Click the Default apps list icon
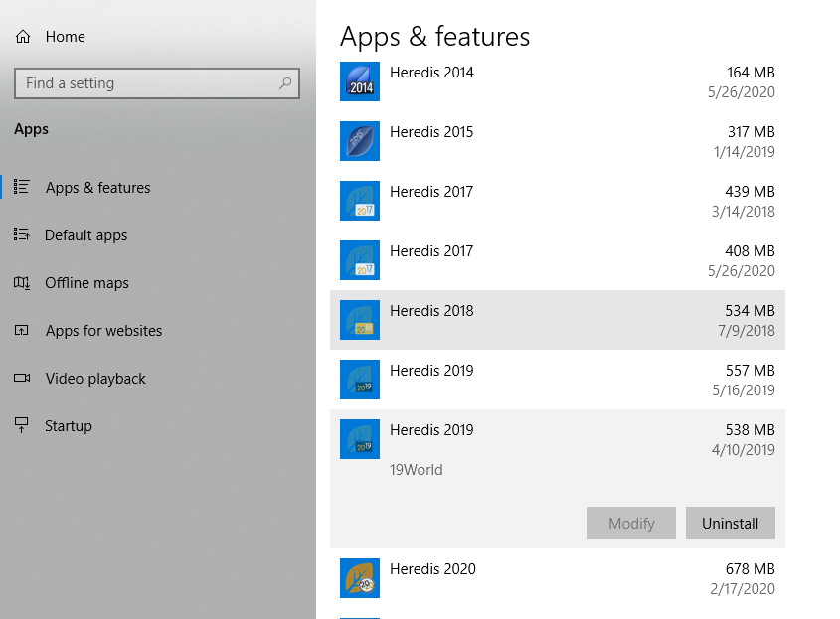840x619 pixels. (x=22, y=234)
